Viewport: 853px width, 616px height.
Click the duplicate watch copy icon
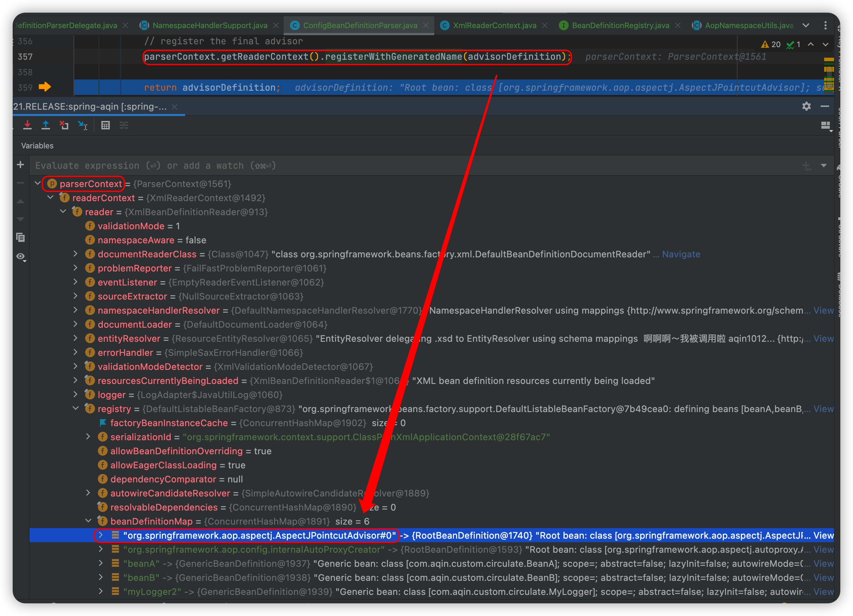(x=21, y=238)
